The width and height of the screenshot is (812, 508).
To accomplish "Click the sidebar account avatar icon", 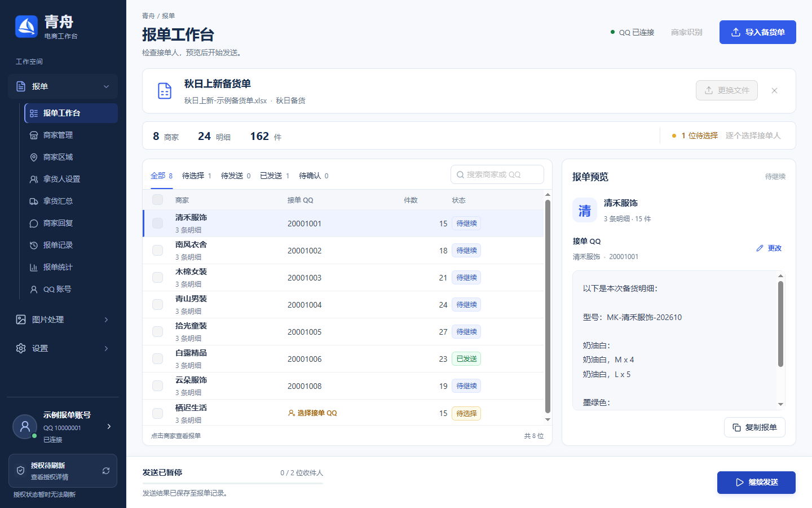I will coord(25,427).
